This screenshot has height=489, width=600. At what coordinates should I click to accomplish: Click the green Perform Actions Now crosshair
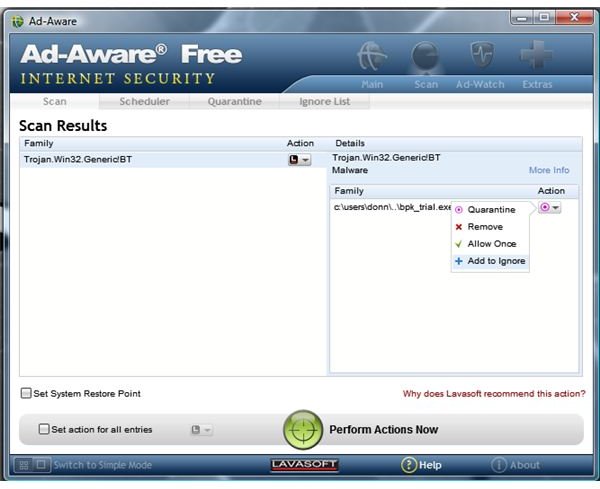(303, 429)
